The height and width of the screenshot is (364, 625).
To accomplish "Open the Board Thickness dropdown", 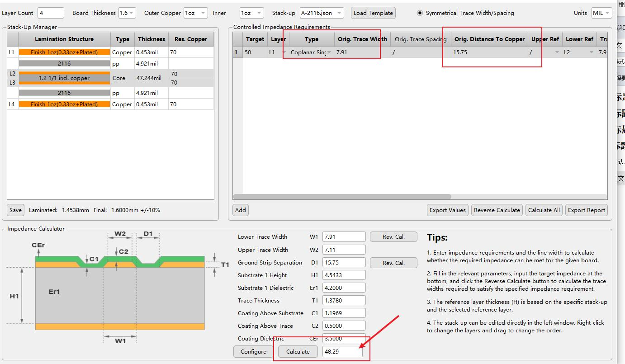I will click(127, 13).
